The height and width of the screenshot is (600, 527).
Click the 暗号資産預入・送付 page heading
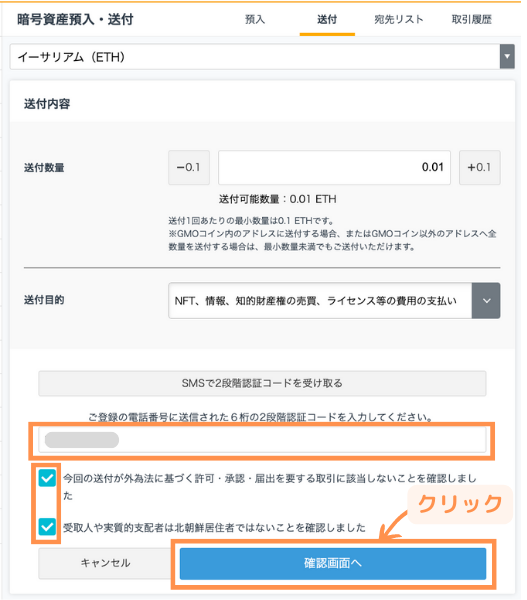pyautogui.click(x=75, y=20)
